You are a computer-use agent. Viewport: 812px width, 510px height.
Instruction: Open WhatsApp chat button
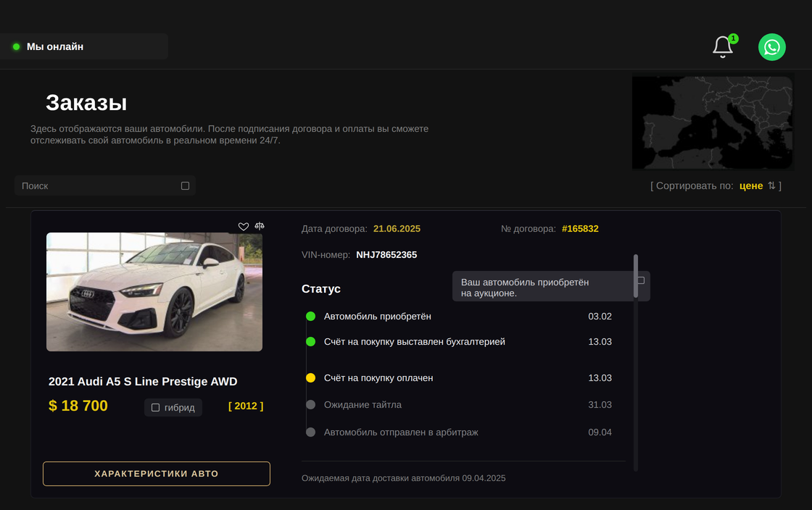[772, 47]
